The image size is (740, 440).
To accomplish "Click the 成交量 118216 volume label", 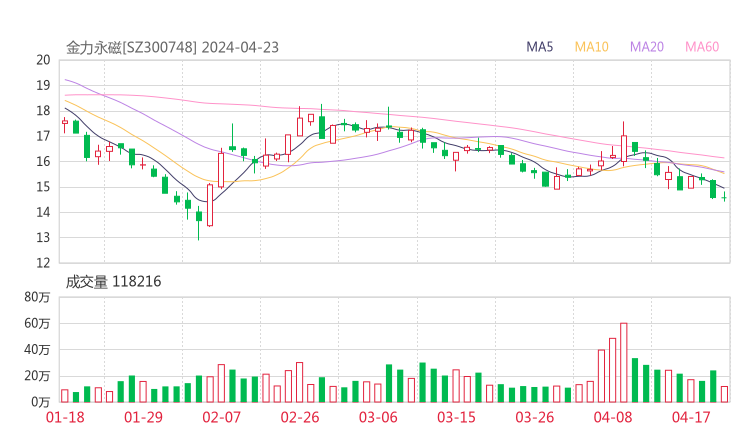I will pos(113,282).
